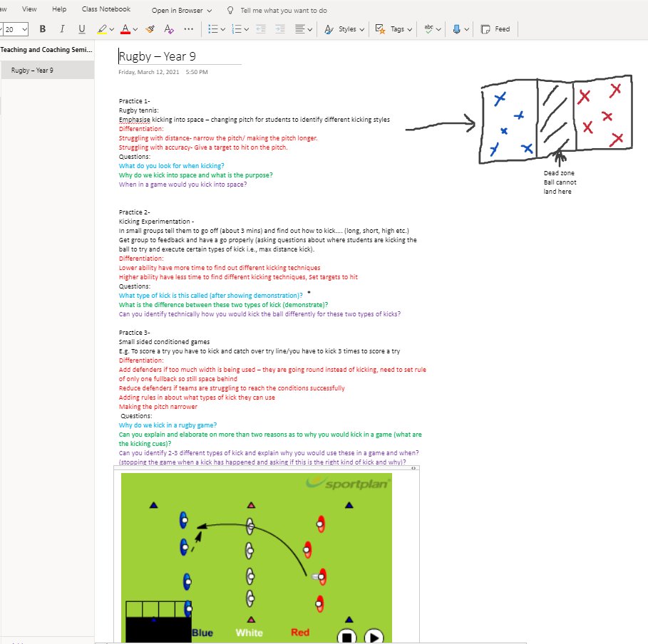
Task: Click the Tell me lightbulb icon
Action: coord(230,10)
